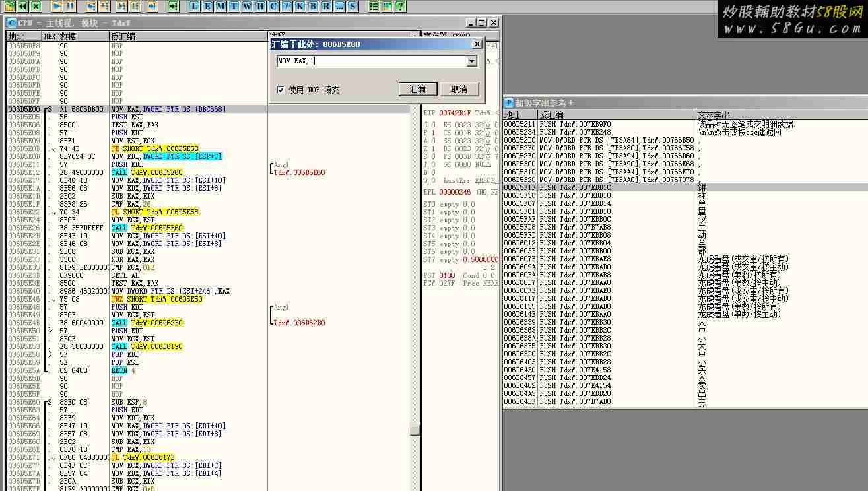
Task: Toggle the 使用 NOP 填充 checkbox
Action: (x=281, y=90)
